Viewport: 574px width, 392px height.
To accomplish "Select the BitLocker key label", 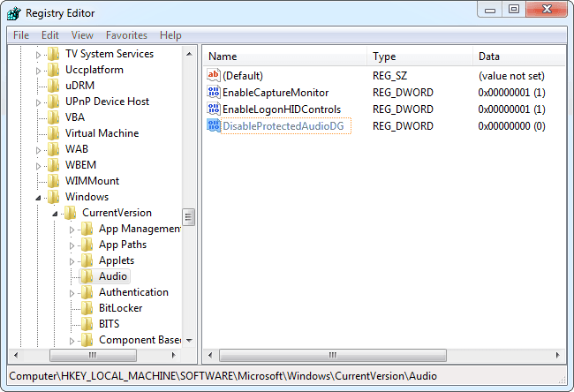I will coord(120,308).
